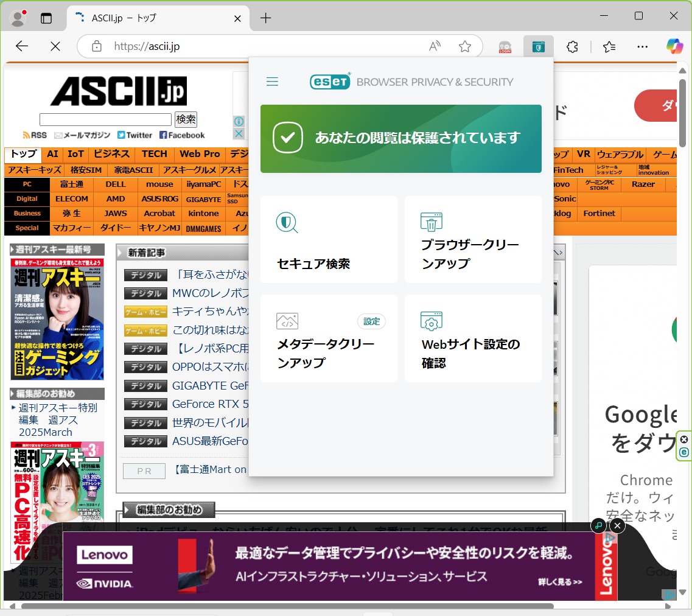Click the Read Aloud icon in address bar
This screenshot has height=616, width=692.
pos(435,46)
